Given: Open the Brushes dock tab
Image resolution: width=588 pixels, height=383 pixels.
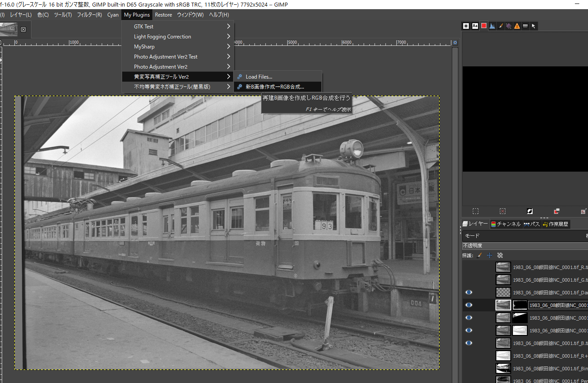Looking at the screenshot, I should 466,26.
